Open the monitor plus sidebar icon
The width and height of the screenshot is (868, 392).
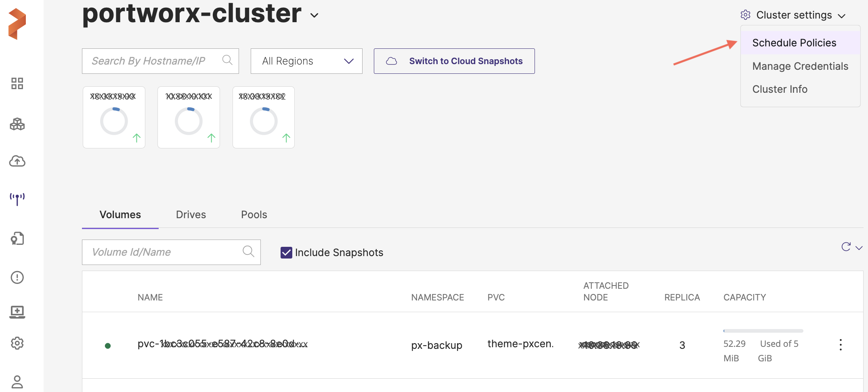(x=17, y=312)
